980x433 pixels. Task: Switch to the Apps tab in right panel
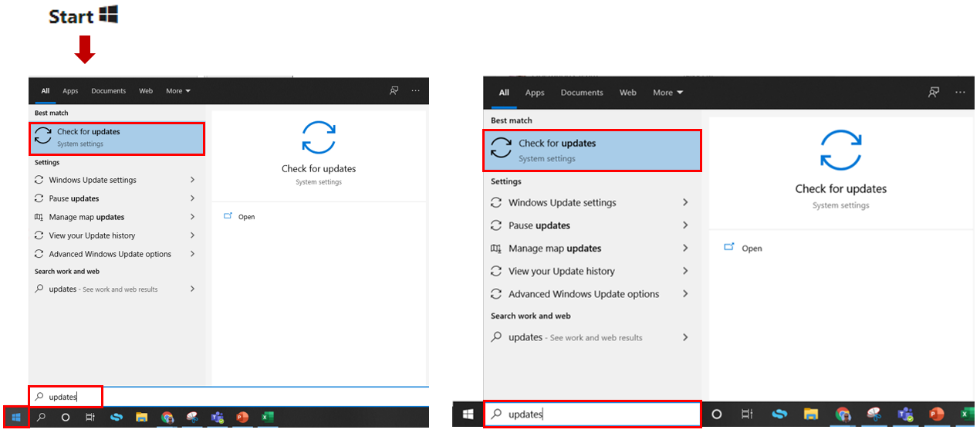(535, 93)
